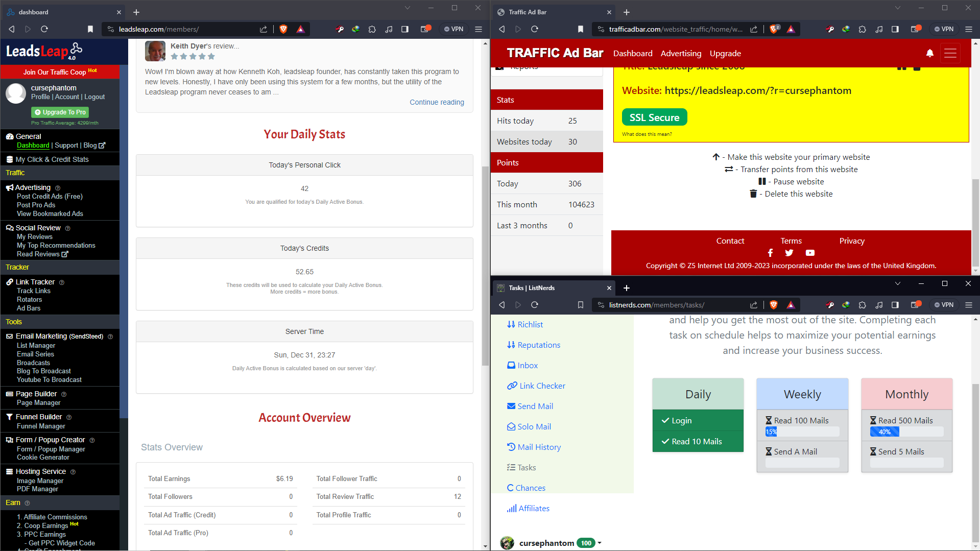Click Send A Mail weekly progress bar
Image resolution: width=980 pixels, height=551 pixels.
click(x=802, y=463)
